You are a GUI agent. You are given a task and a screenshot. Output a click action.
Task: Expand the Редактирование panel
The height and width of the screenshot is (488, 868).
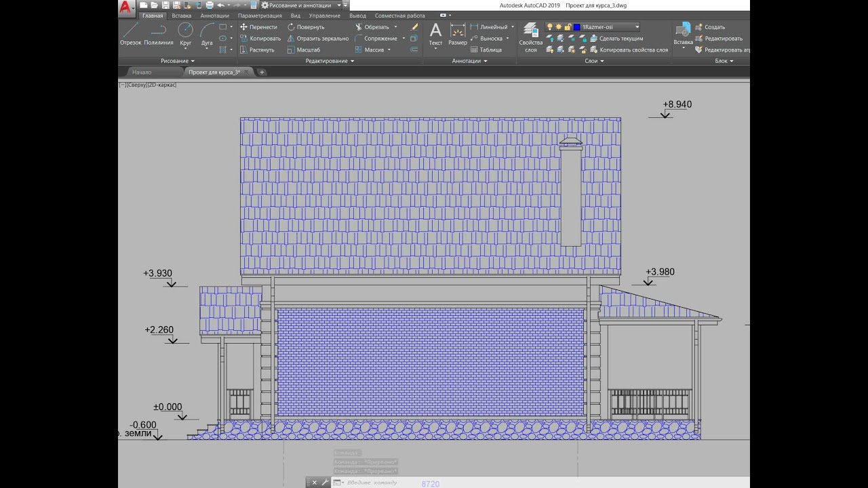click(x=330, y=61)
